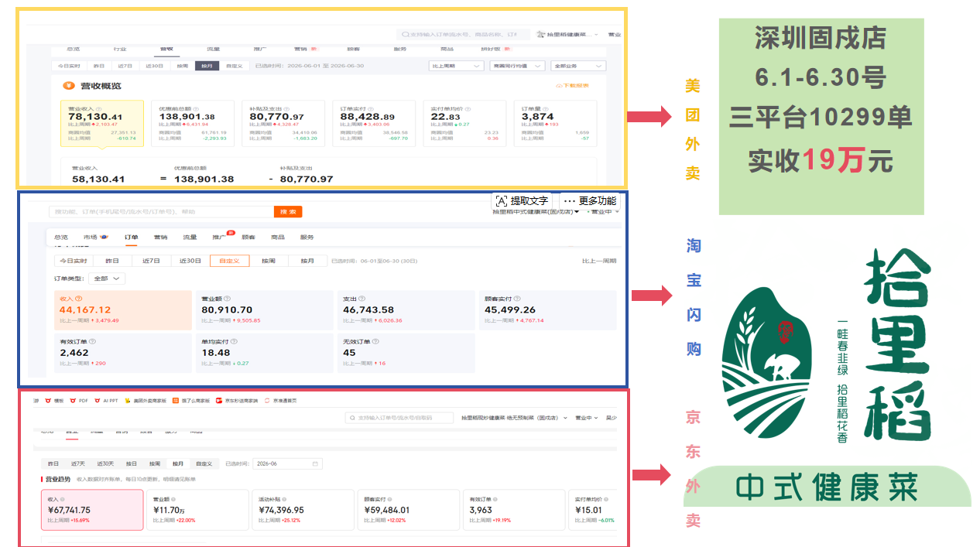Select JD 收入 ¥67,741.75 card

point(92,509)
